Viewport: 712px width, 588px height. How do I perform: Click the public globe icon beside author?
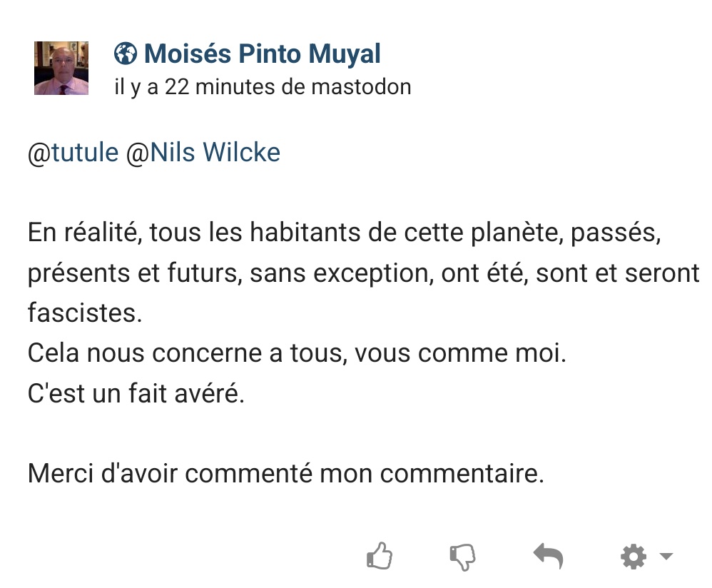pos(126,54)
